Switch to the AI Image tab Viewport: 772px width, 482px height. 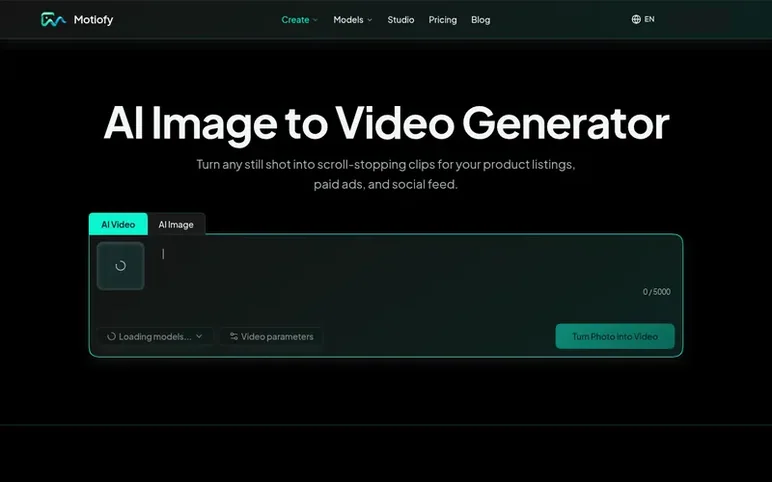(176, 225)
